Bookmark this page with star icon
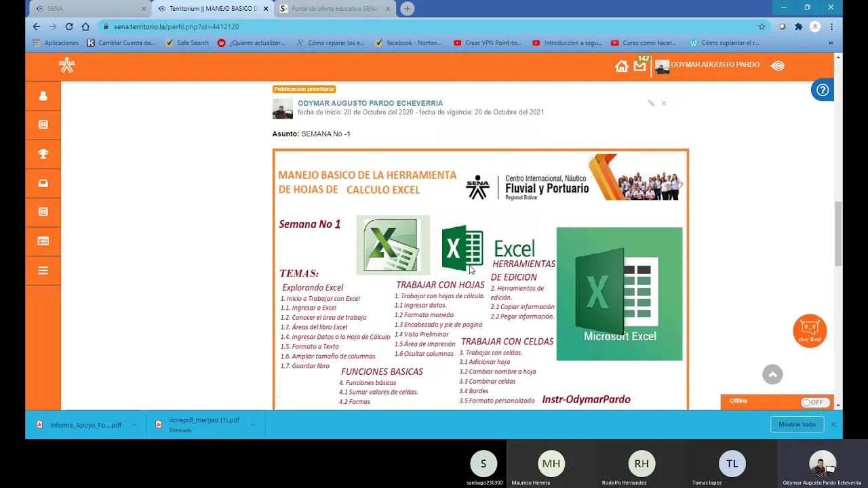Viewport: 868px width, 488px height. click(x=762, y=26)
